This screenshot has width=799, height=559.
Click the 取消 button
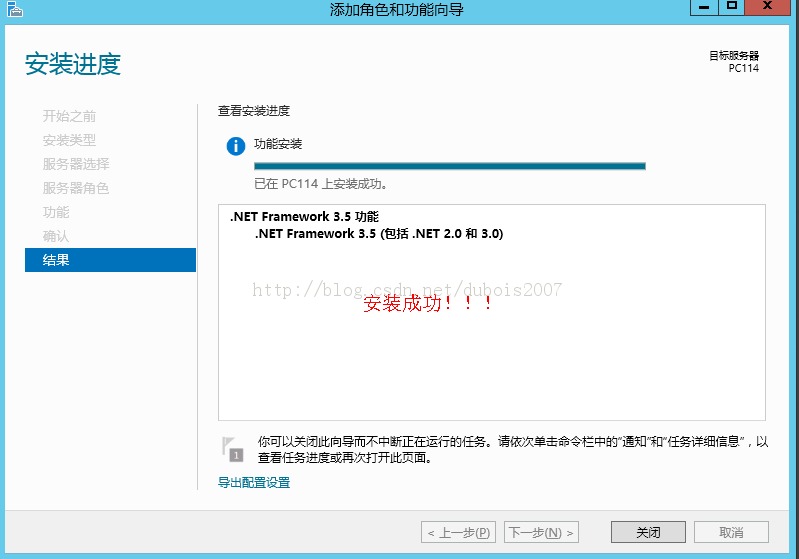point(731,533)
